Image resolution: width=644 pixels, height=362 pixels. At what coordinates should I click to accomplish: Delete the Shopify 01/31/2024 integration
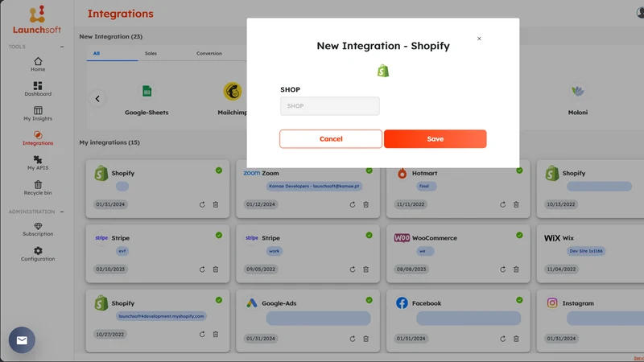coord(216,204)
